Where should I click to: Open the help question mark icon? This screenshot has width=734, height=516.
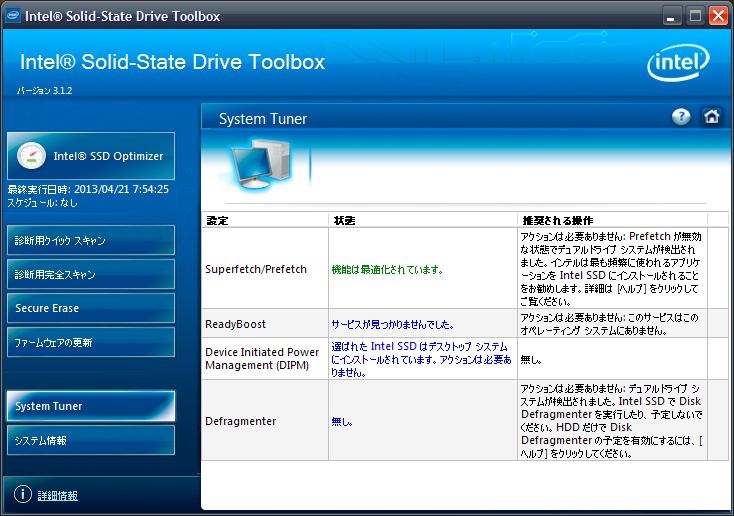tap(681, 117)
